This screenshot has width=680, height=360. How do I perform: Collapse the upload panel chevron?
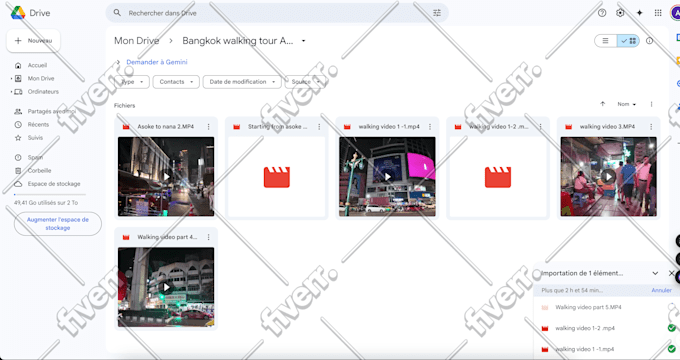tap(655, 273)
